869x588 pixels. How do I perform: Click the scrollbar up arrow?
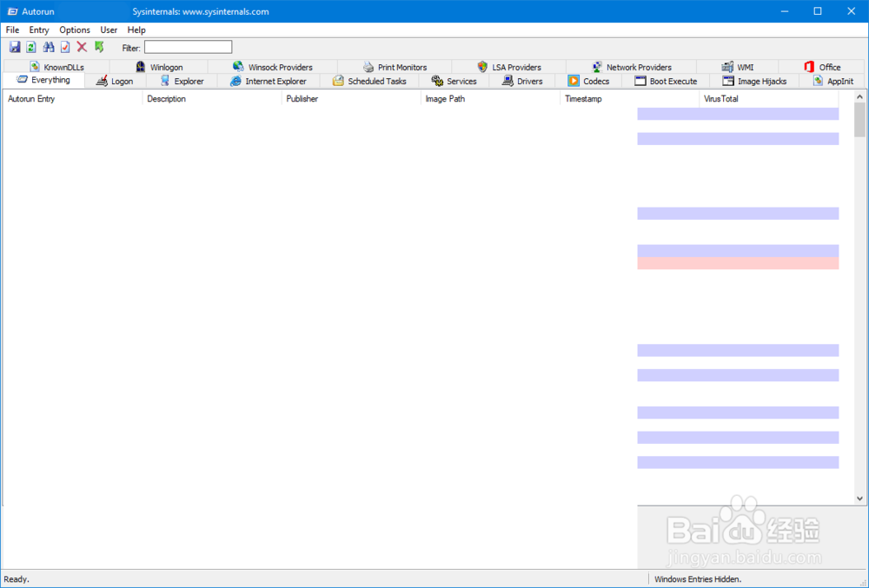coord(859,97)
